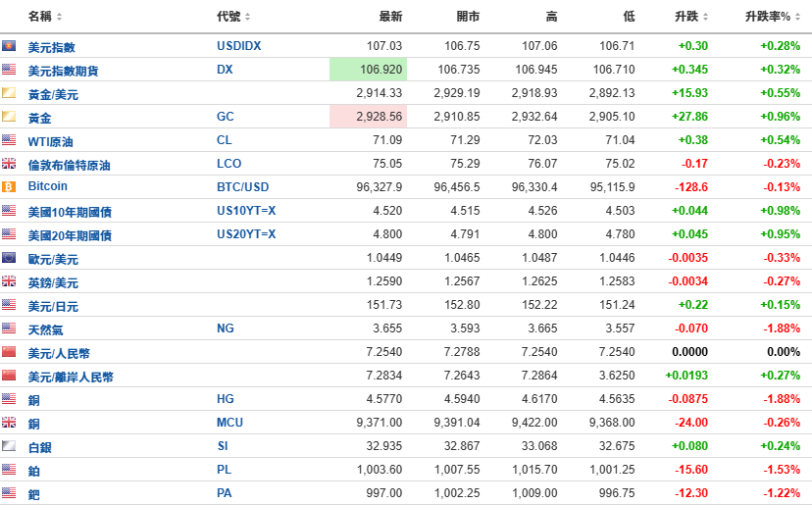Screen dimensions: 812x505
Task: Open WTI原油 quote link
Action: 50,142
